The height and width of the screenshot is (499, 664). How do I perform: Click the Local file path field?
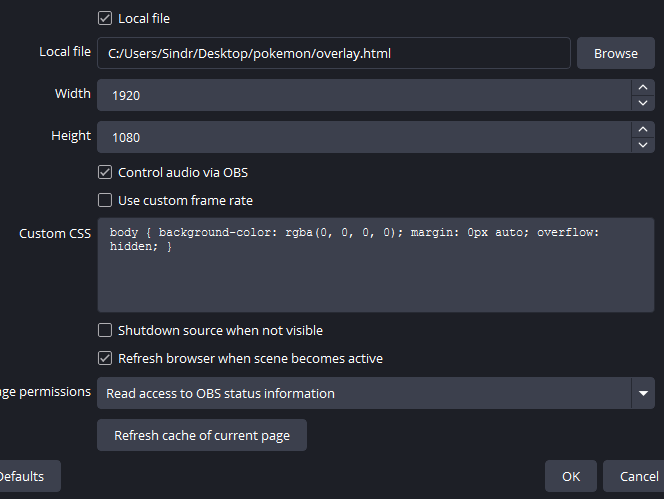point(333,53)
